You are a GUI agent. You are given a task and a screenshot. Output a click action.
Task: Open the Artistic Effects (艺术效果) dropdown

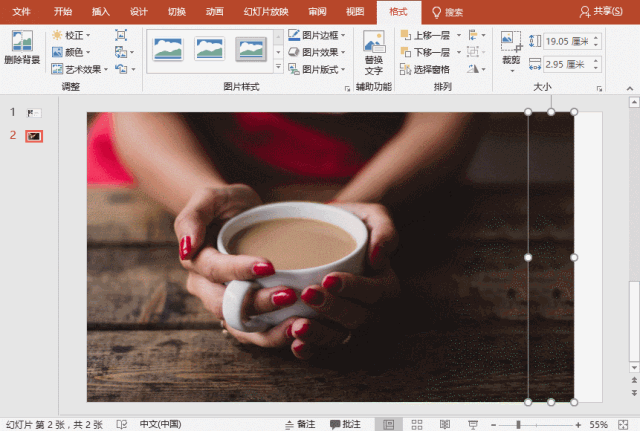click(x=80, y=69)
